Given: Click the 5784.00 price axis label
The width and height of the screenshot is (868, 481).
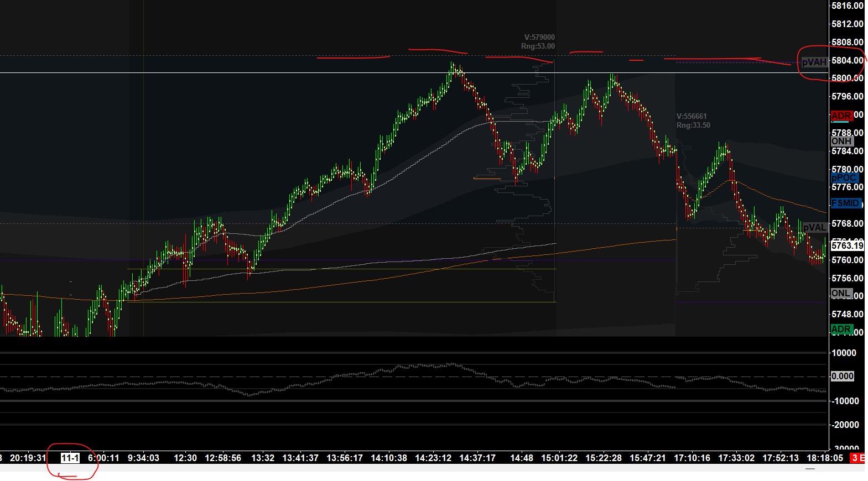Looking at the screenshot, I should coord(848,151).
